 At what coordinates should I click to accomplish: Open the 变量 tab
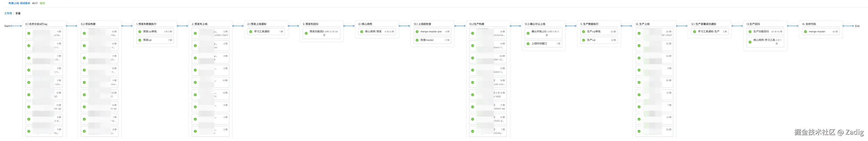point(18,13)
